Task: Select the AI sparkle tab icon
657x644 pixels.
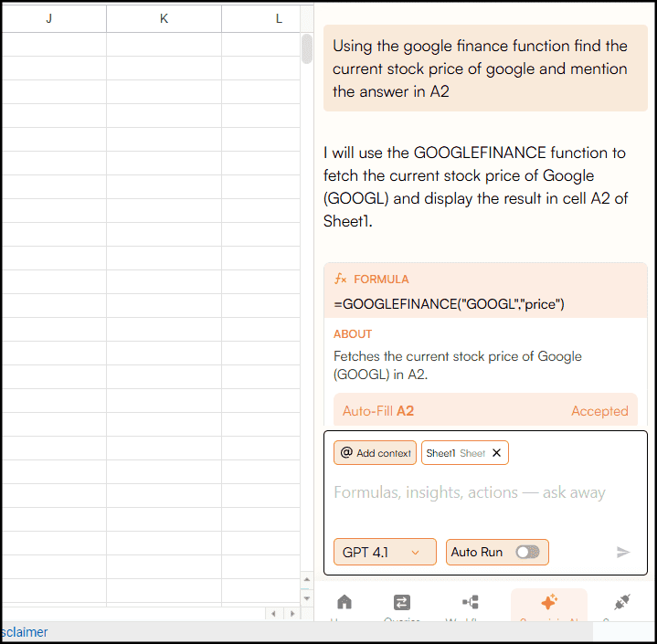Action: [x=549, y=602]
